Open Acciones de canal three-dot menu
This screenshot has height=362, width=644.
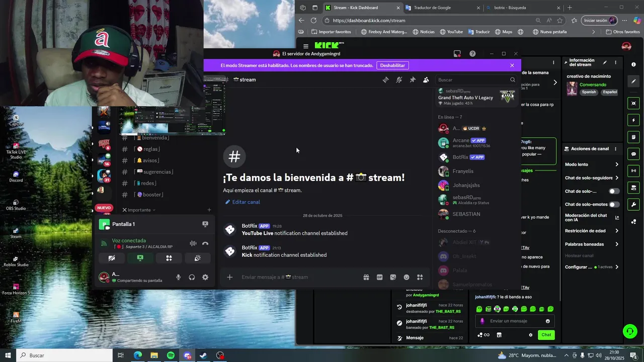615,149
